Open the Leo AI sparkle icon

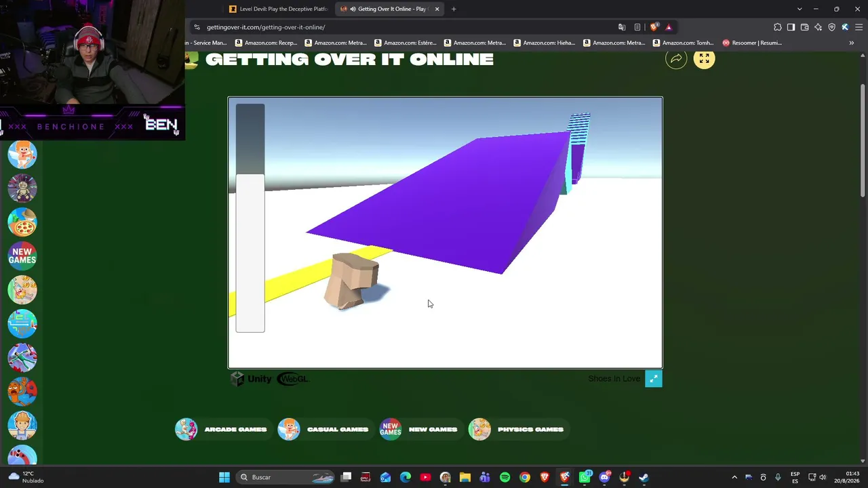(818, 27)
